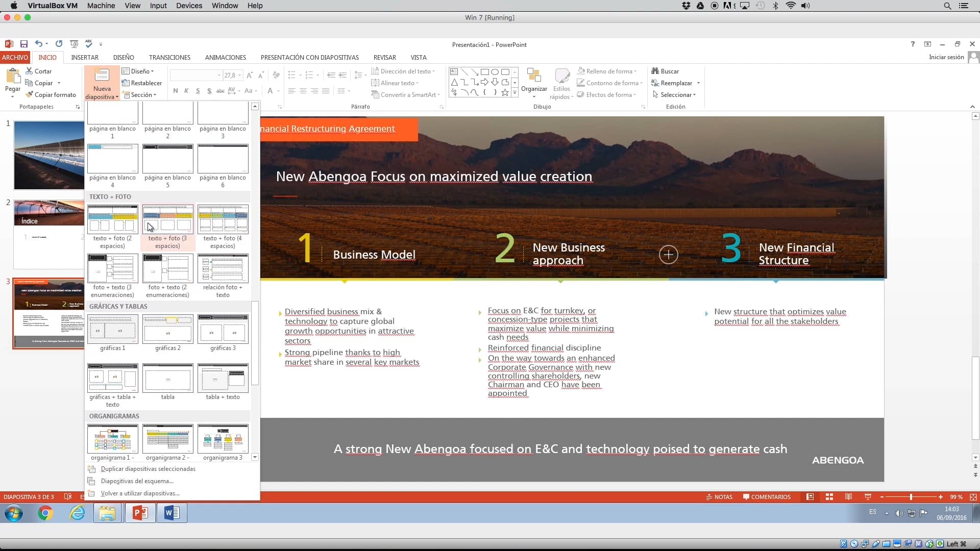Select the rectangle shape in shapes gallery
980x551 pixels.
pos(484,72)
